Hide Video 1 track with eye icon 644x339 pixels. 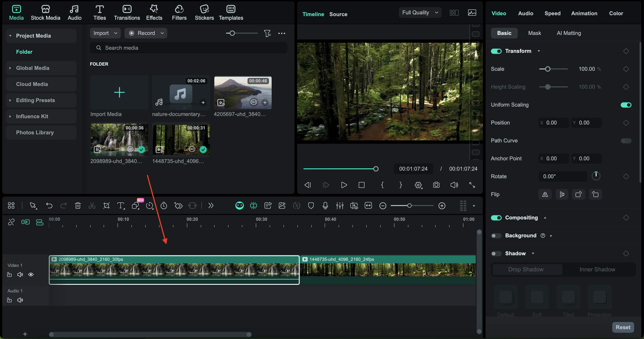tap(31, 275)
